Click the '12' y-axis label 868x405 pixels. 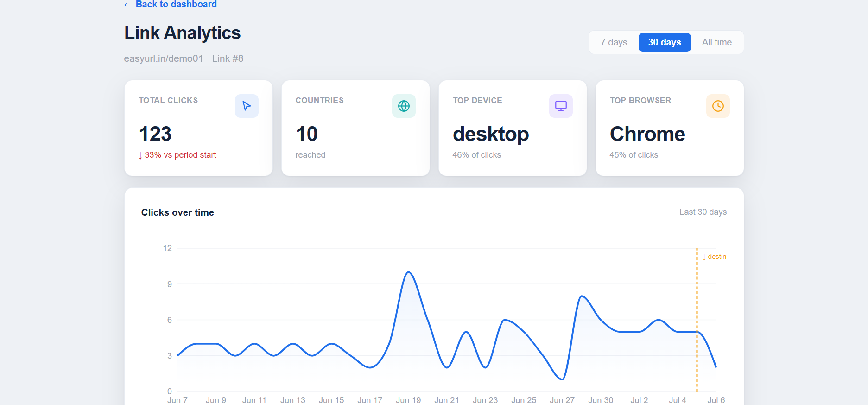click(167, 248)
